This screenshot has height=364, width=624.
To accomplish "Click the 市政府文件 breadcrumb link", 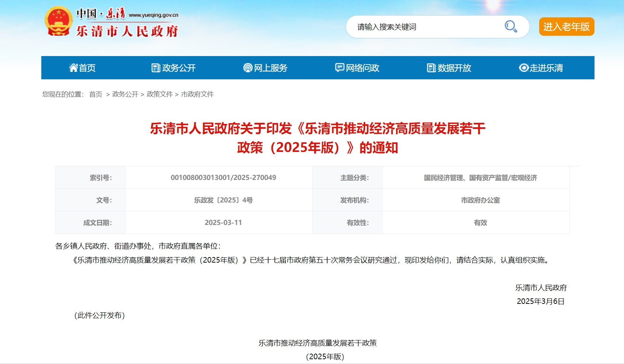I will pyautogui.click(x=197, y=94).
